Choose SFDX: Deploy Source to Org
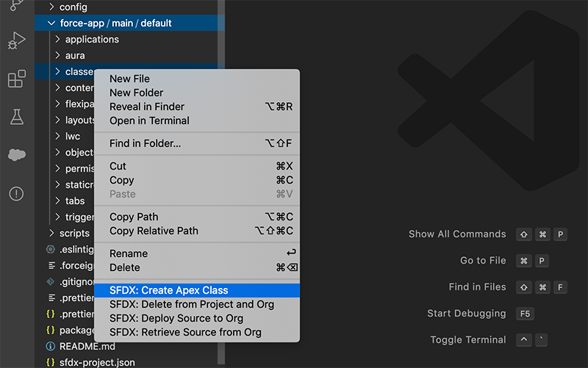 pyautogui.click(x=176, y=318)
